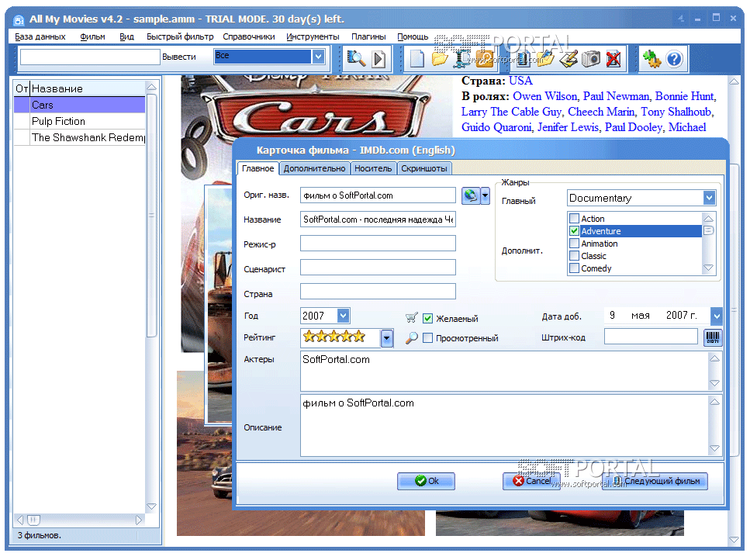This screenshot has height=560, width=750.
Task: Open the arrow next to globe search button
Action: pyautogui.click(x=485, y=195)
